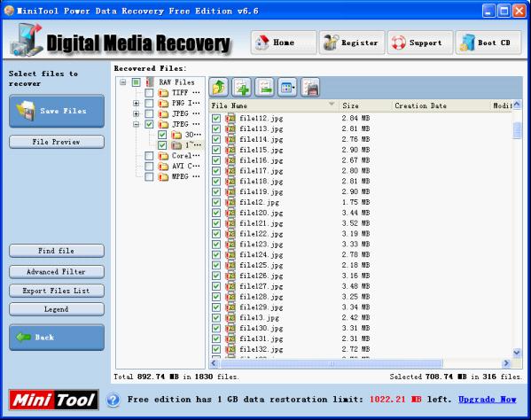Click the image icon of file120.jpg
Viewport: 531px width, 420px height.
[x=230, y=213]
